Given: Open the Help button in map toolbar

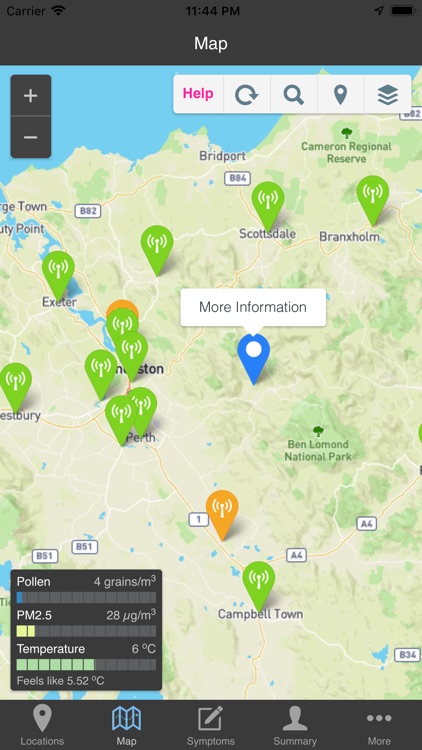Looking at the screenshot, I should (198, 94).
